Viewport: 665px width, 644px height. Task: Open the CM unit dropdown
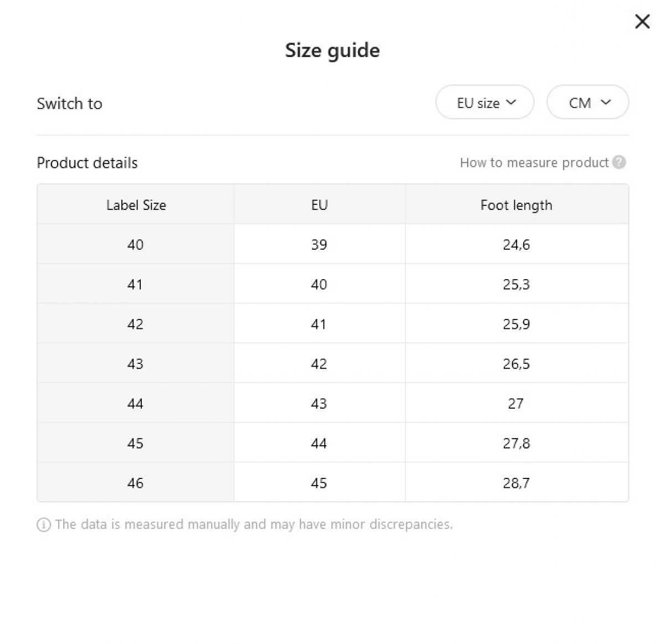588,102
